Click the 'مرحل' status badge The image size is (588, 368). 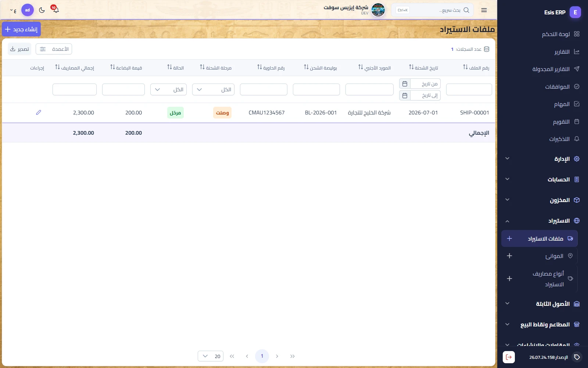pos(175,113)
